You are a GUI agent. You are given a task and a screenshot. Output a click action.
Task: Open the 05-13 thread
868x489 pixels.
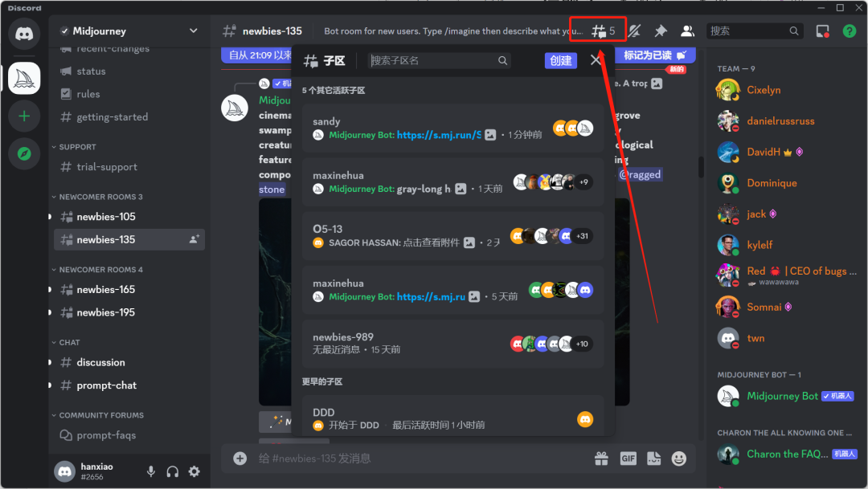452,236
